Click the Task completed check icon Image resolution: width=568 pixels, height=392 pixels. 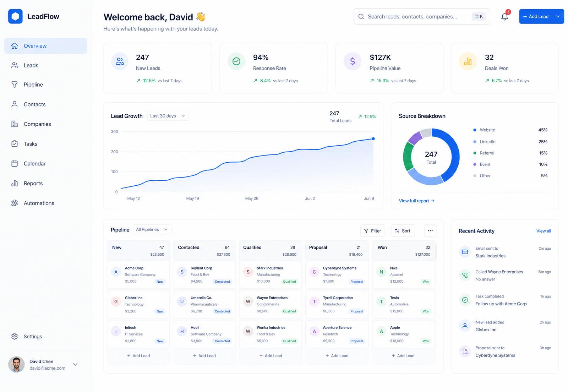465,300
